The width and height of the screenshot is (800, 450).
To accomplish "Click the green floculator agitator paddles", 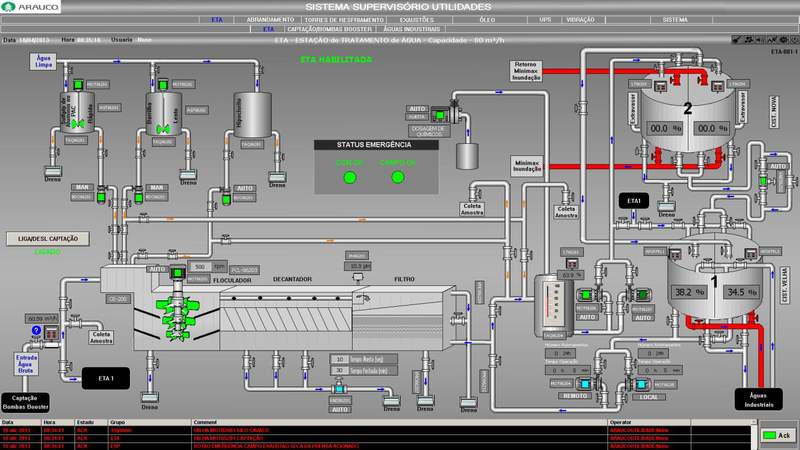I will [178, 320].
